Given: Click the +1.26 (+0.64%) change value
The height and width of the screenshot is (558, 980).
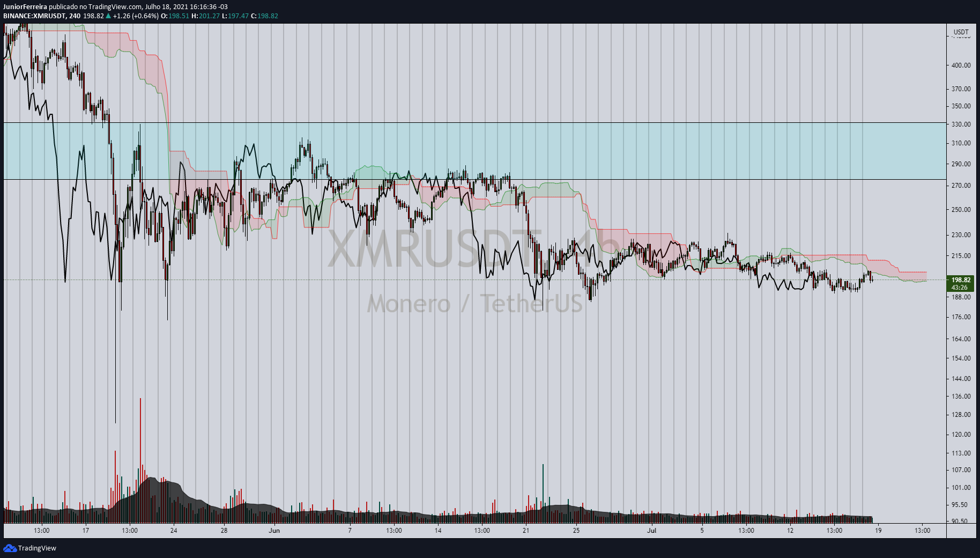Looking at the screenshot, I should tap(136, 16).
